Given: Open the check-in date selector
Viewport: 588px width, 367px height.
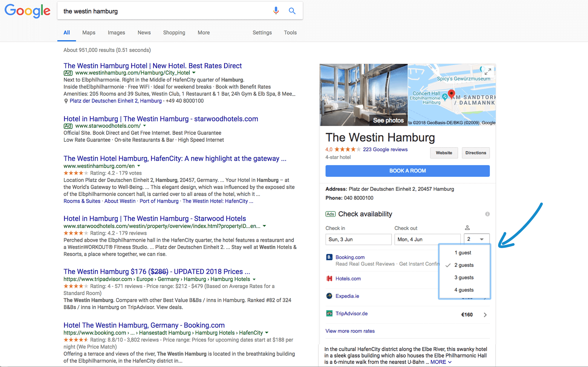Looking at the screenshot, I should (358, 239).
